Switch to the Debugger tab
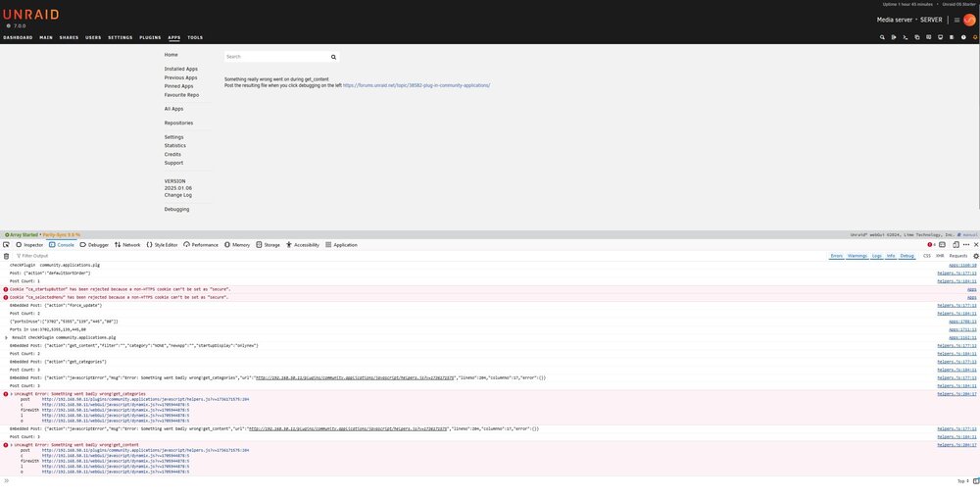The height and width of the screenshot is (498, 980). 94,245
